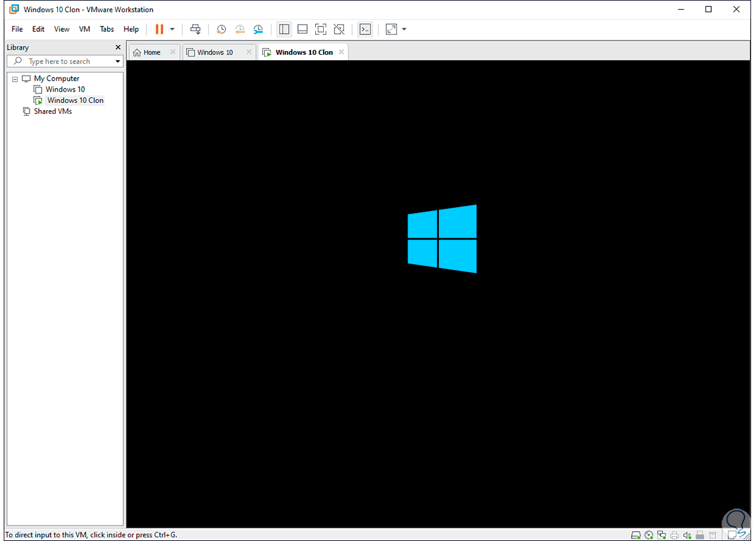The width and height of the screenshot is (756, 541).
Task: Open the Edit menu
Action: click(38, 29)
